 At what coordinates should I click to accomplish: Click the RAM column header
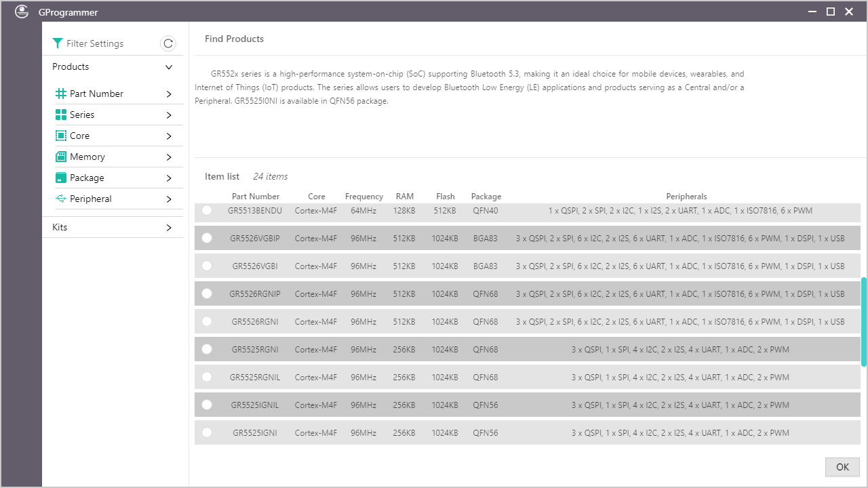pos(404,197)
